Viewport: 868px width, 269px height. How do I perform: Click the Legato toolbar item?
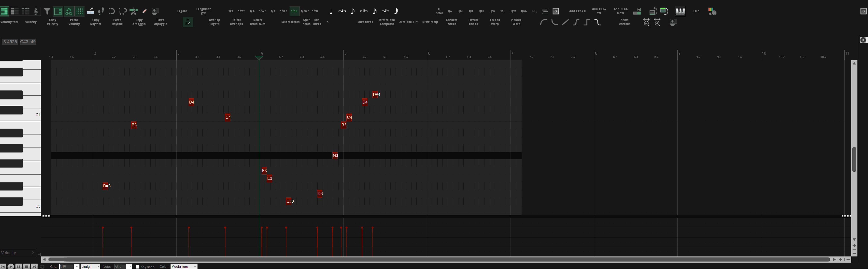182,11
